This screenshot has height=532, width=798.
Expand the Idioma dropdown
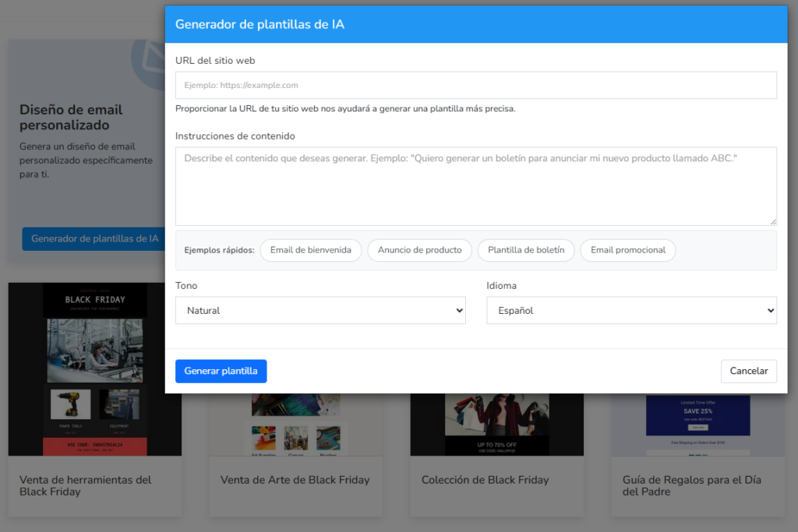click(x=631, y=310)
